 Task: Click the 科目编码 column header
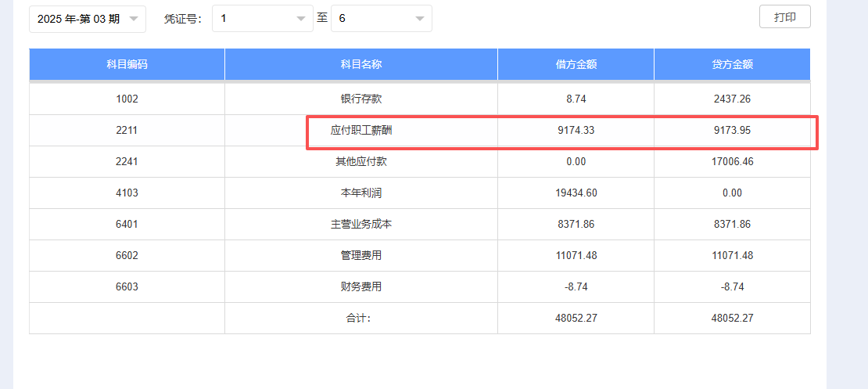click(x=127, y=64)
